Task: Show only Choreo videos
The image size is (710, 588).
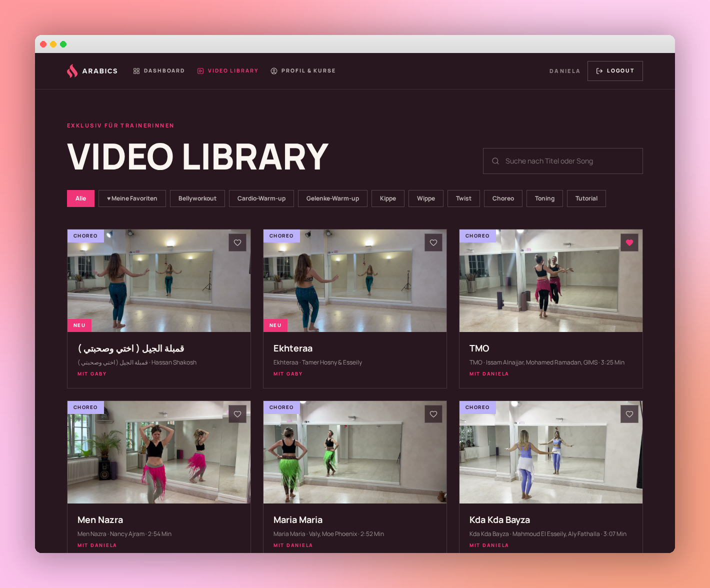Action: click(503, 198)
